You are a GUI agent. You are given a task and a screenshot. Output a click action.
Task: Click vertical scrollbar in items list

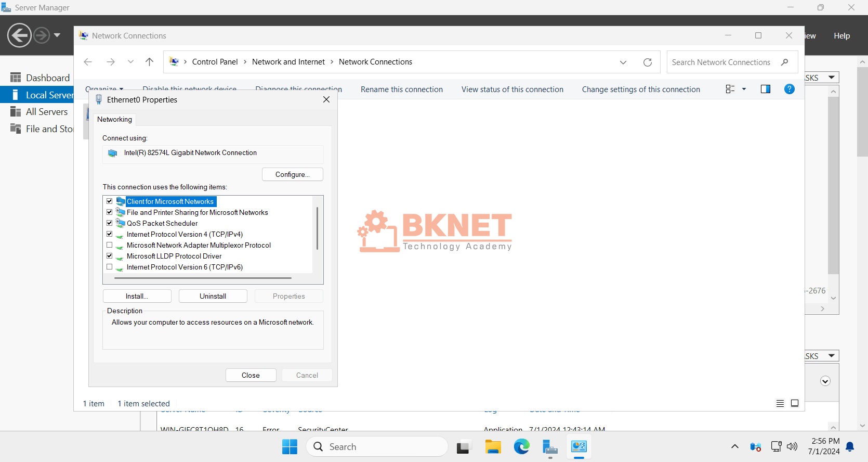(317, 228)
